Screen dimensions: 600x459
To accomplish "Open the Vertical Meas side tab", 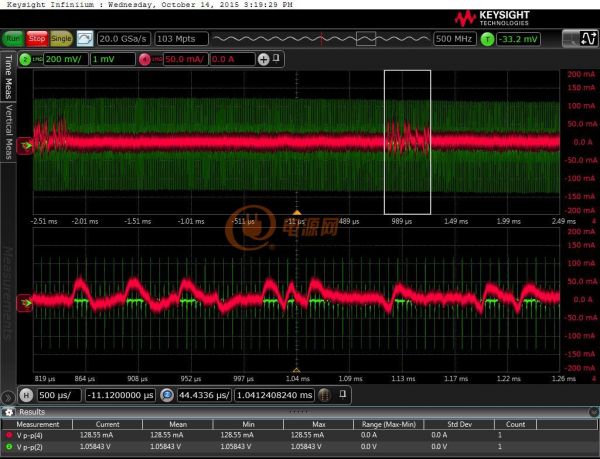I will 8,132.
